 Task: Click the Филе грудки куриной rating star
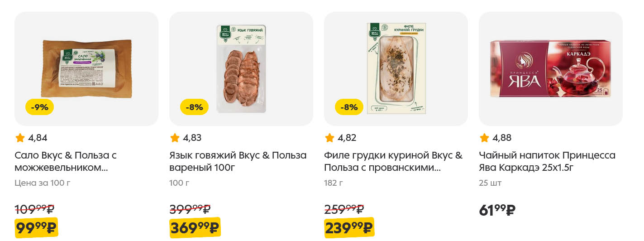tap(329, 138)
